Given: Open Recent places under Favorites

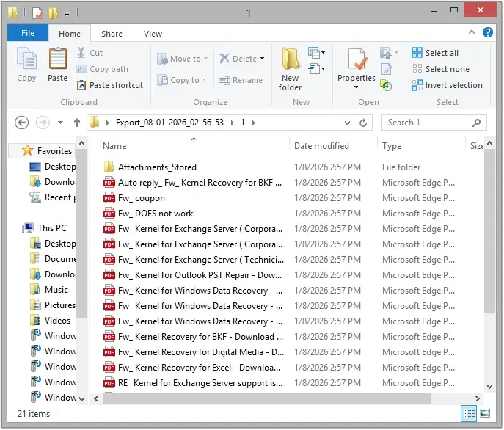Looking at the screenshot, I should [53, 197].
